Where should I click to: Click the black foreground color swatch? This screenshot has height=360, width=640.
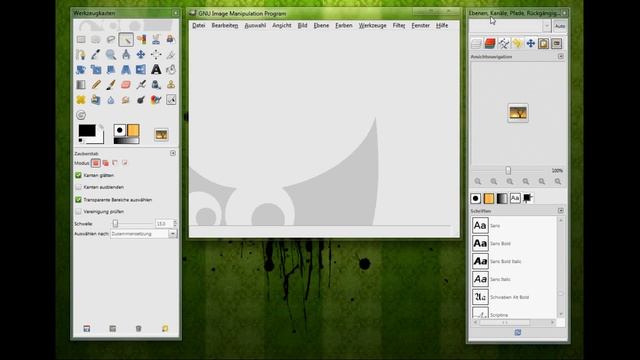[87, 131]
